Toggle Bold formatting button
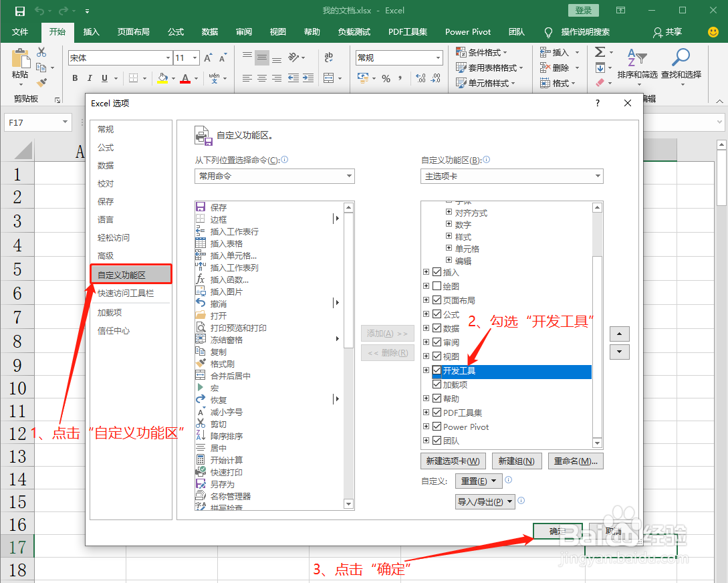Screen dimensions: 728x583 pos(75,78)
